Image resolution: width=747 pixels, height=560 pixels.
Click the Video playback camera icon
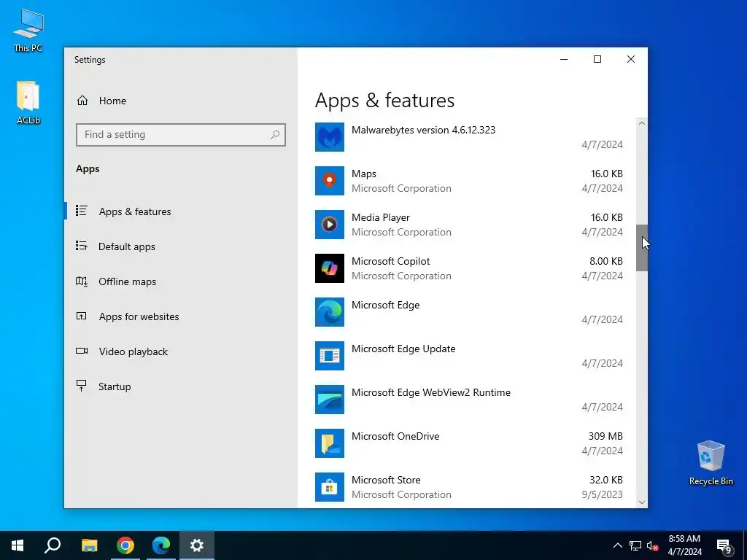(x=82, y=351)
